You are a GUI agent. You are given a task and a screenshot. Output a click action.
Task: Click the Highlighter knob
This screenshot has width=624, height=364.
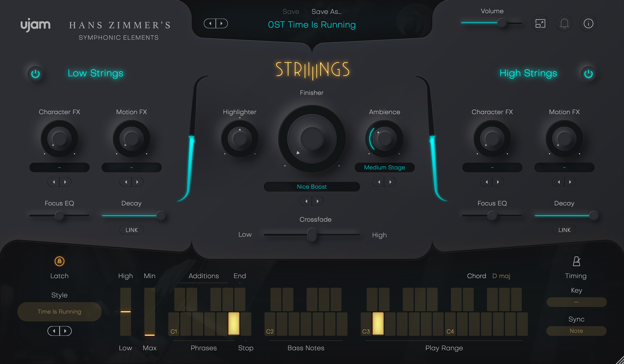pos(240,139)
